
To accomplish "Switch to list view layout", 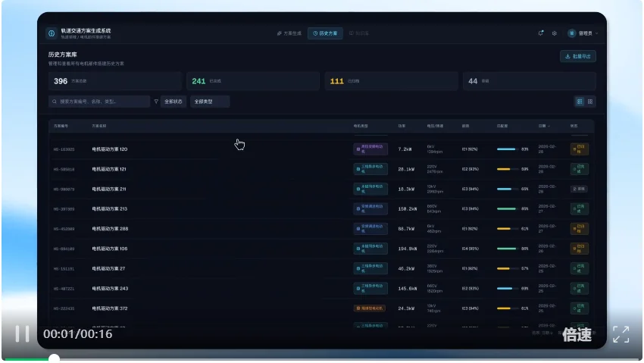I will (580, 102).
